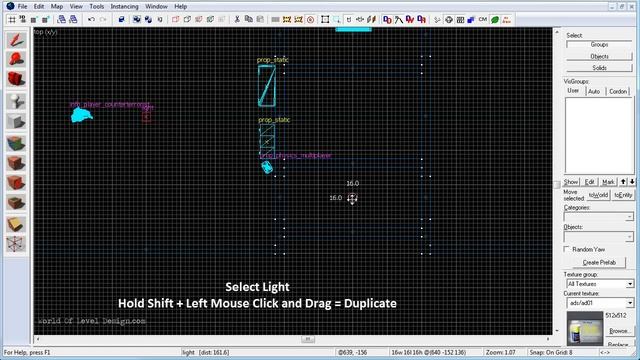Click the move VisGroup down arrow

(632, 182)
